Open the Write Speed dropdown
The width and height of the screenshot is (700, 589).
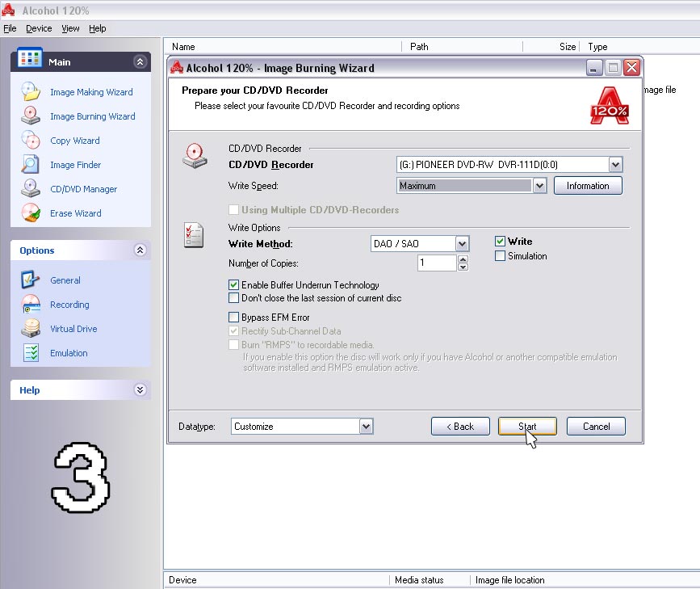point(539,186)
